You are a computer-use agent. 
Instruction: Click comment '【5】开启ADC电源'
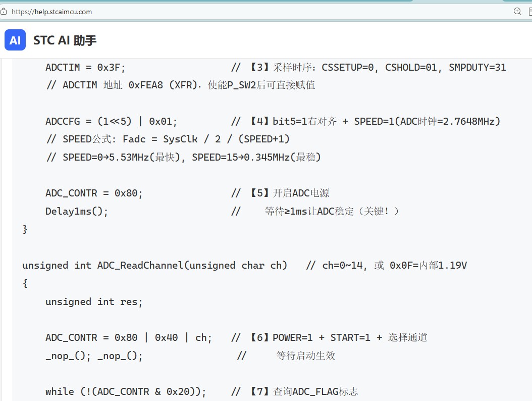pyautogui.click(x=280, y=193)
